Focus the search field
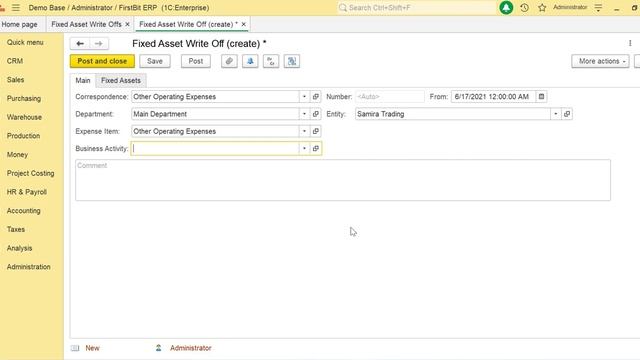This screenshot has width=640, height=360. (416, 7)
